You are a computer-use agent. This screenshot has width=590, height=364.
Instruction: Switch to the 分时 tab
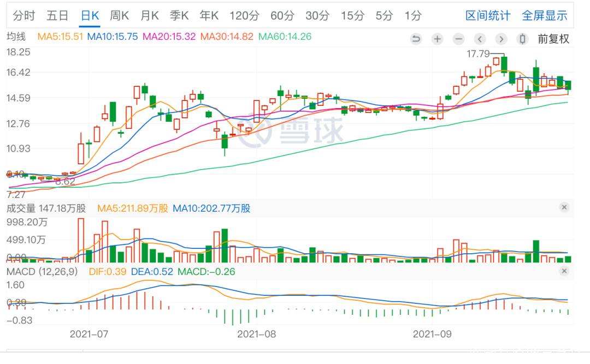(23, 16)
